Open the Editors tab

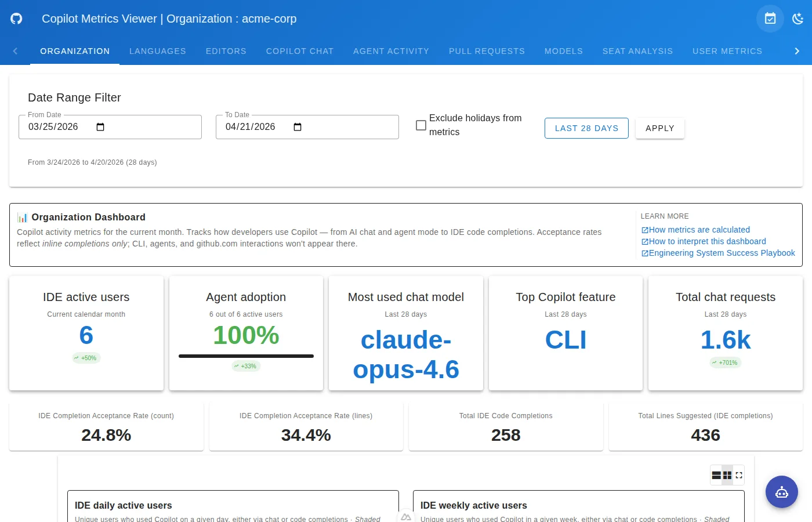pos(226,51)
